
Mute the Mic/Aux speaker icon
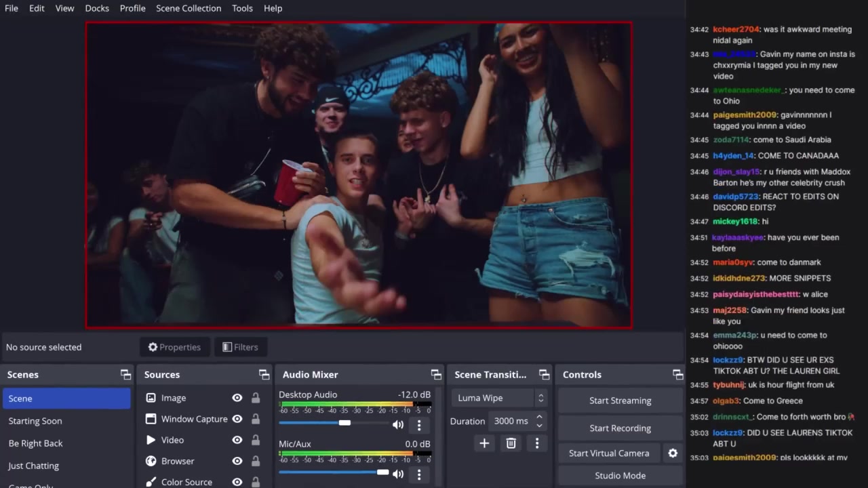point(398,474)
